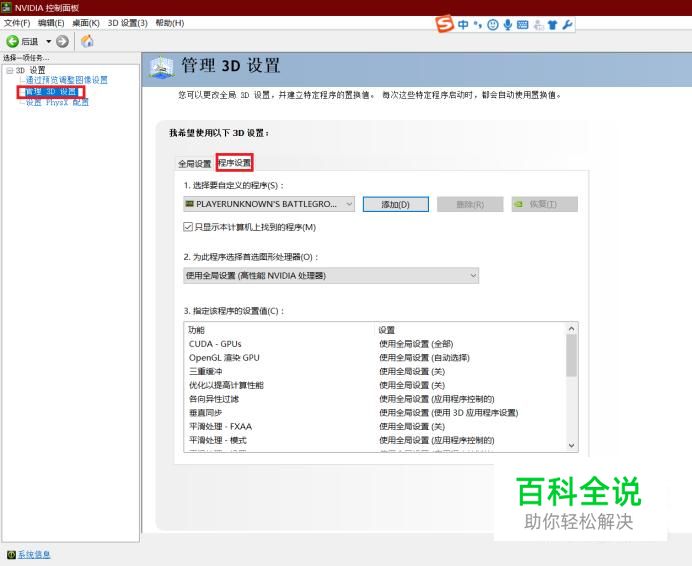
Task: Click the 添加(D) button
Action: click(395, 204)
